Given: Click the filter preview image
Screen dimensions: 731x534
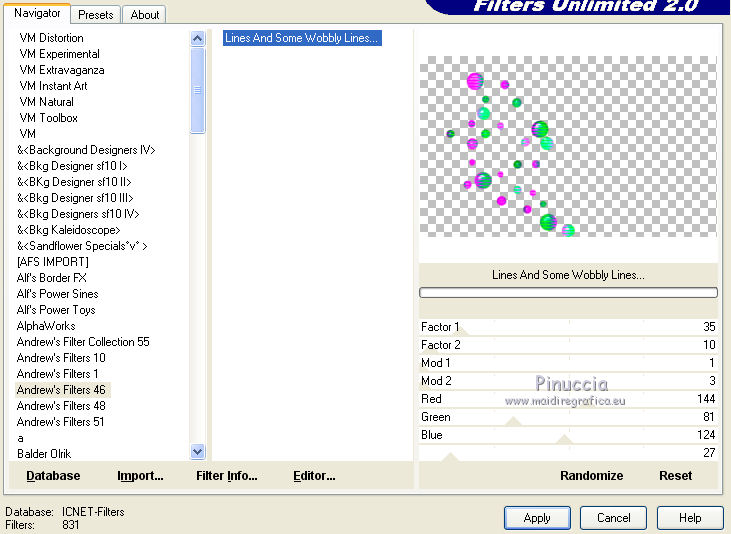Looking at the screenshot, I should pos(568,146).
